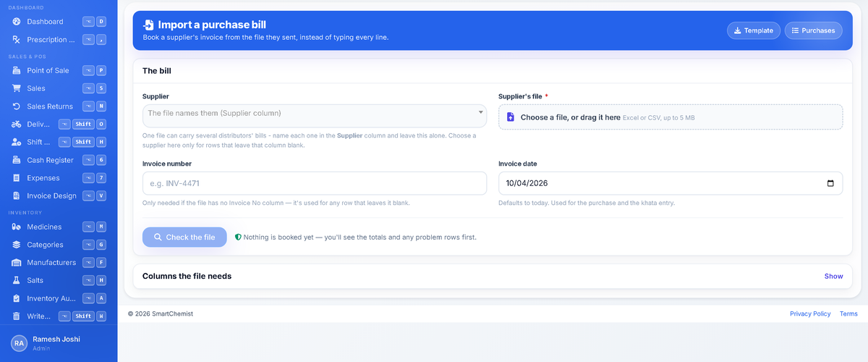
Task: Click the Salts sidebar label
Action: point(35,280)
